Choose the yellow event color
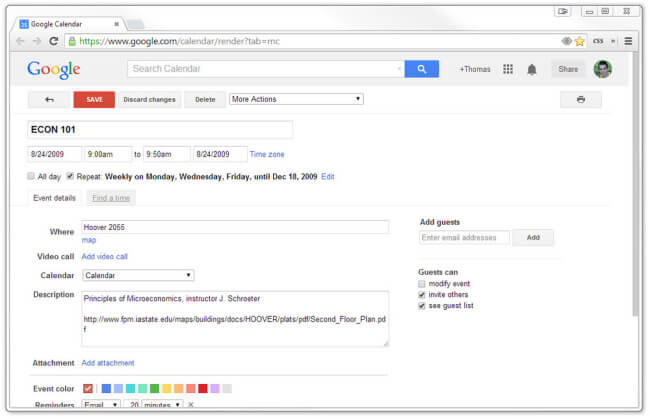 167,388
